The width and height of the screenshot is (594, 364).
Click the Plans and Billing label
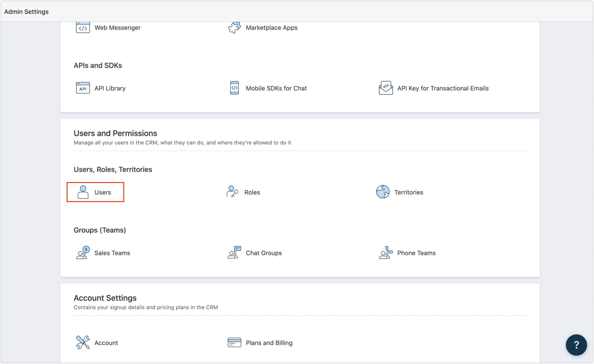(x=269, y=343)
